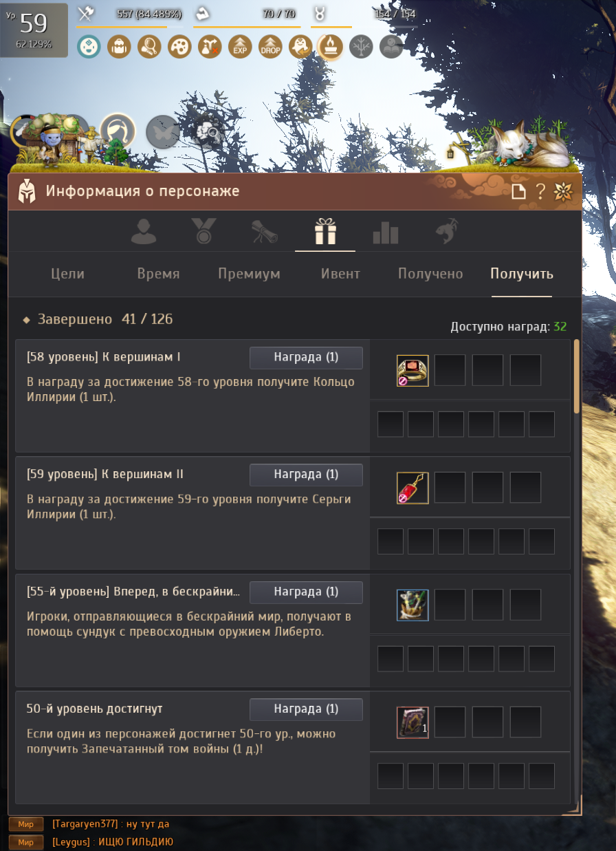The width and height of the screenshot is (616, 851).
Task: Switch to the Премиум tab
Action: click(249, 274)
